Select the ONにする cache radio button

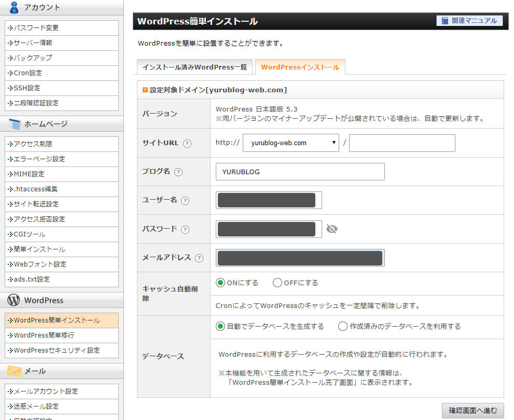pyautogui.click(x=220, y=283)
